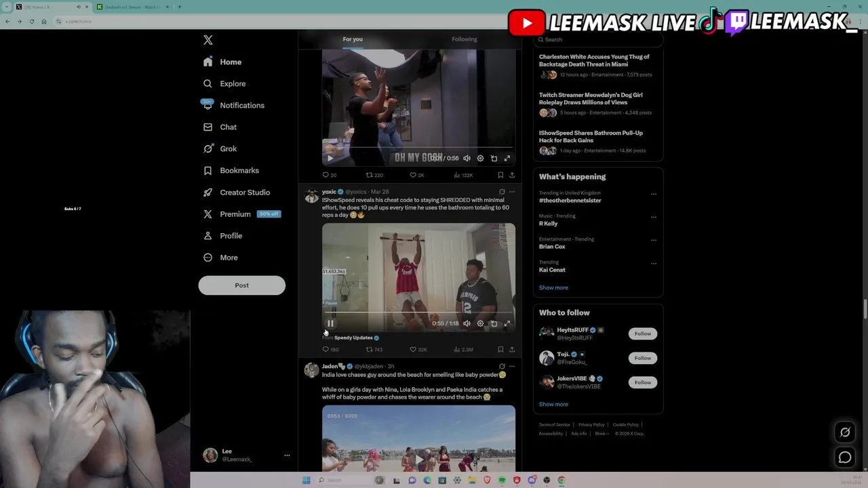Switch to the For you tab

[x=353, y=39]
